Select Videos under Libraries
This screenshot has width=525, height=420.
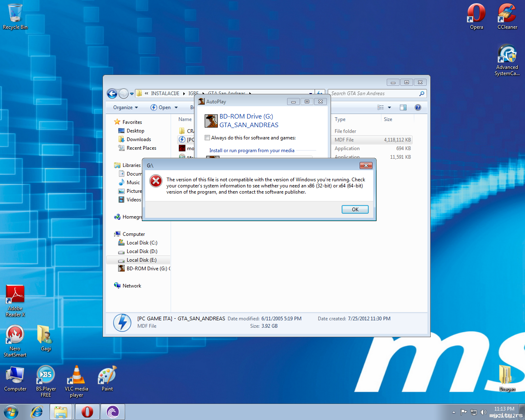[x=134, y=200]
